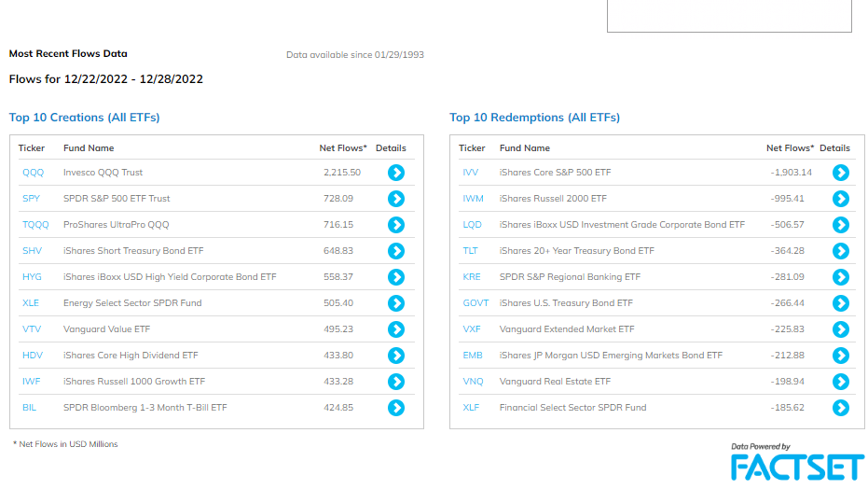Open details arrow for EMB Emerging Markets Bond ETF
This screenshot has height=489, width=868.
pos(840,356)
